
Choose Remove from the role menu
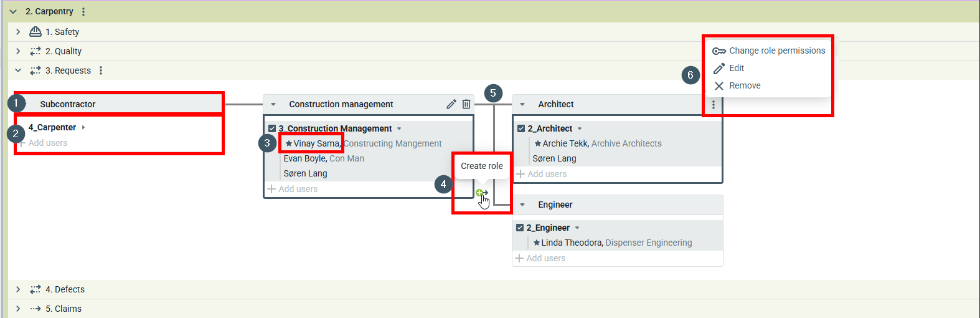click(x=744, y=85)
